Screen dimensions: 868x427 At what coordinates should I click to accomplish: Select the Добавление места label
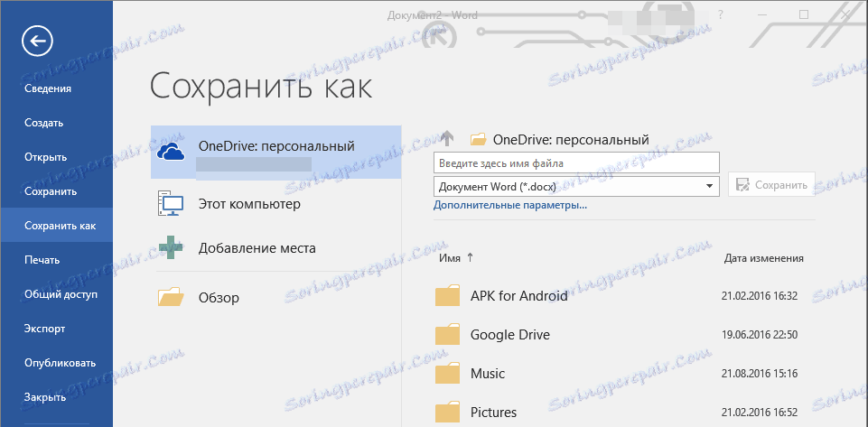257,248
